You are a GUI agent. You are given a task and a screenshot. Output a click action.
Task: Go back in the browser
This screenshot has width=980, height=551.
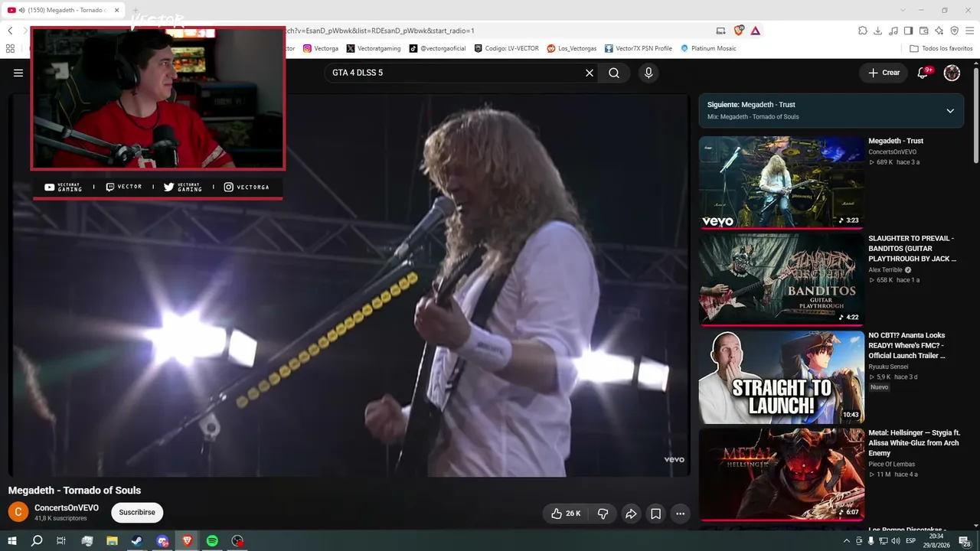(x=10, y=31)
